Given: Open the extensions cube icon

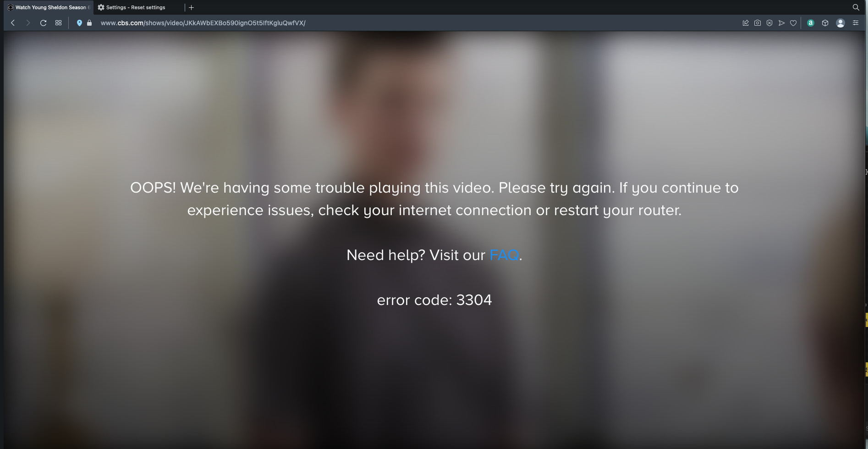Looking at the screenshot, I should tap(825, 23).
